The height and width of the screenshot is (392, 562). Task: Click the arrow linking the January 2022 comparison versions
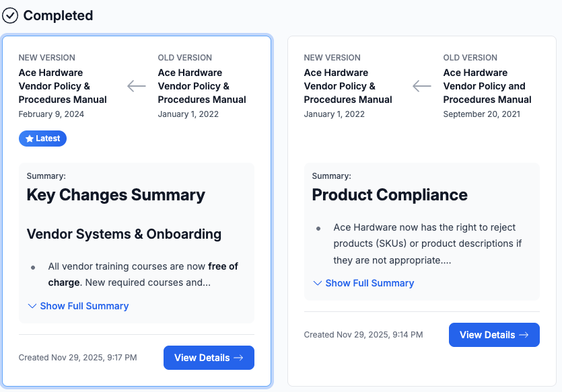tap(421, 86)
